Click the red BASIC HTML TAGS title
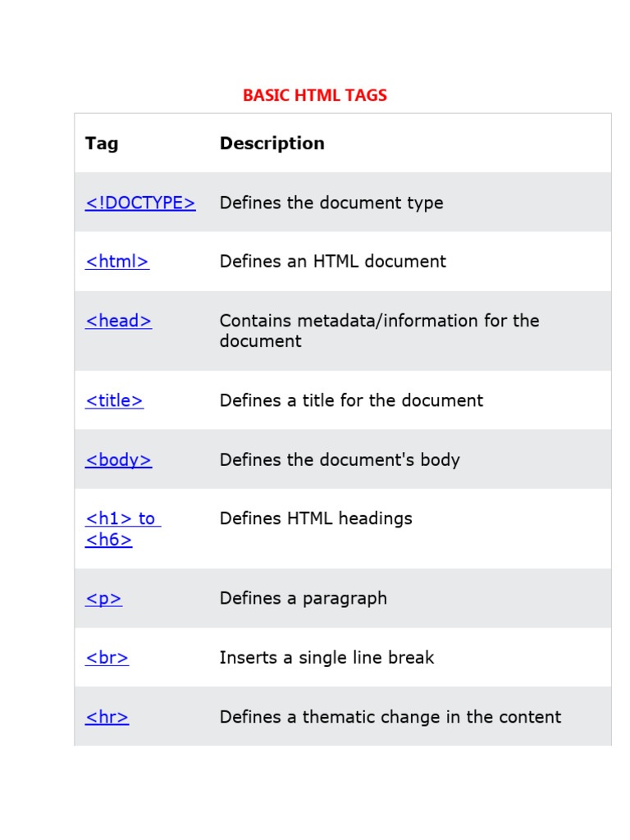This screenshot has height=840, width=630. pos(315,95)
